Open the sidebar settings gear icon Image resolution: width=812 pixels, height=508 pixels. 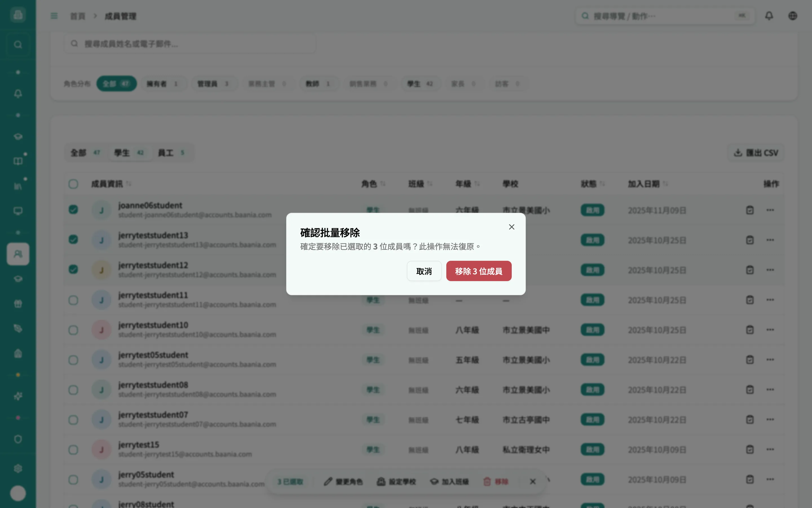coord(18,469)
